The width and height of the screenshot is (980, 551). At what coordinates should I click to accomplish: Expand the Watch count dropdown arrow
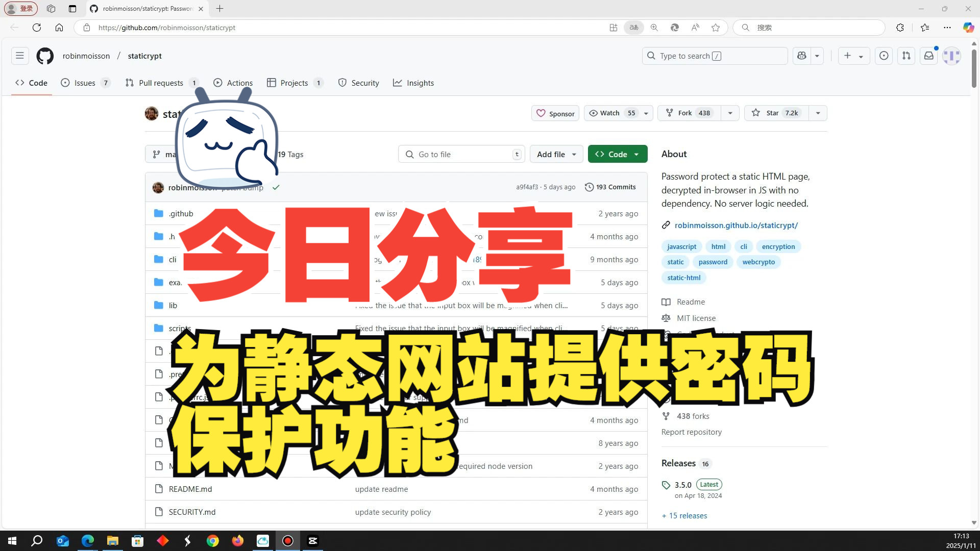coord(645,112)
